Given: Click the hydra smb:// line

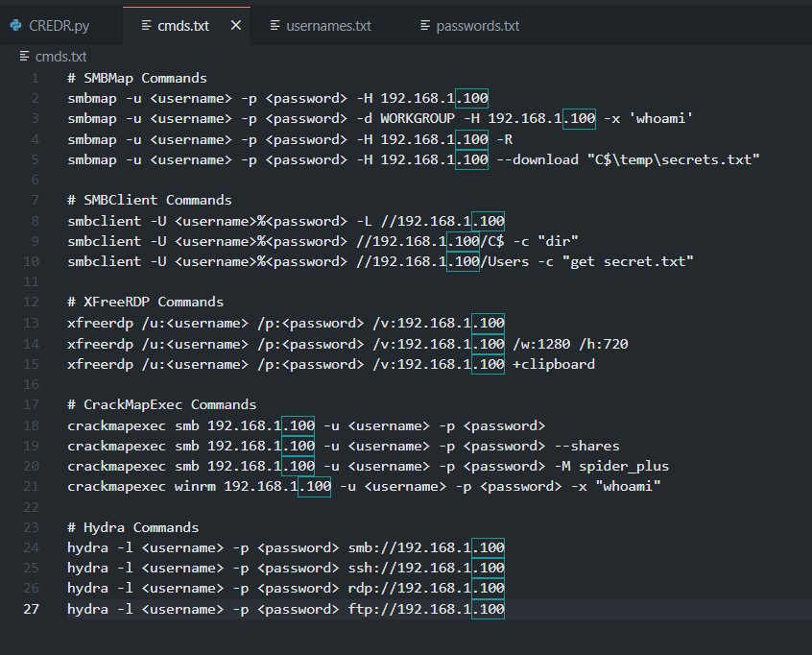Looking at the screenshot, I should pyautogui.click(x=286, y=547).
